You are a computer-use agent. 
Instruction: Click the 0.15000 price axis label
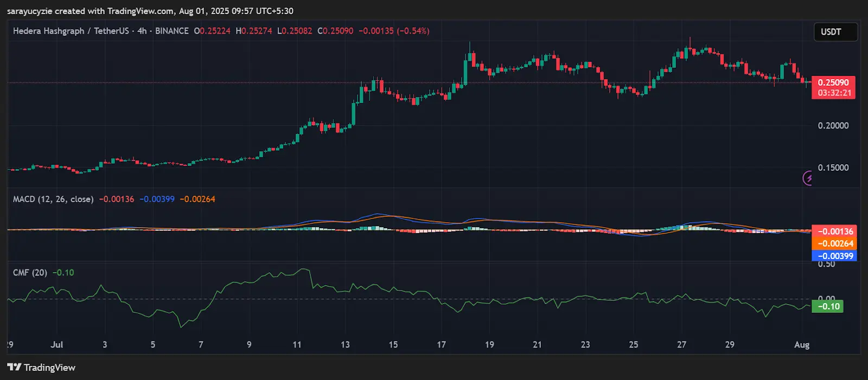tap(833, 168)
